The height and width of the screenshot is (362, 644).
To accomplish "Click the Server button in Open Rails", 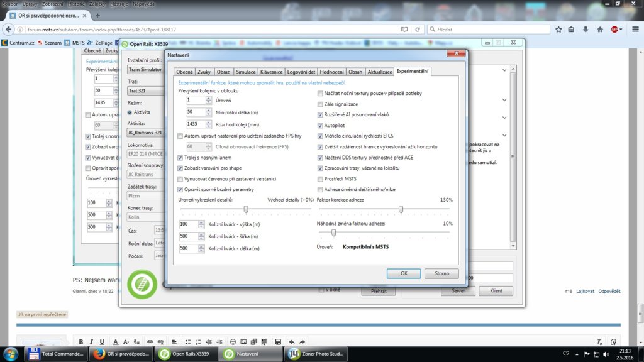I will [458, 290].
